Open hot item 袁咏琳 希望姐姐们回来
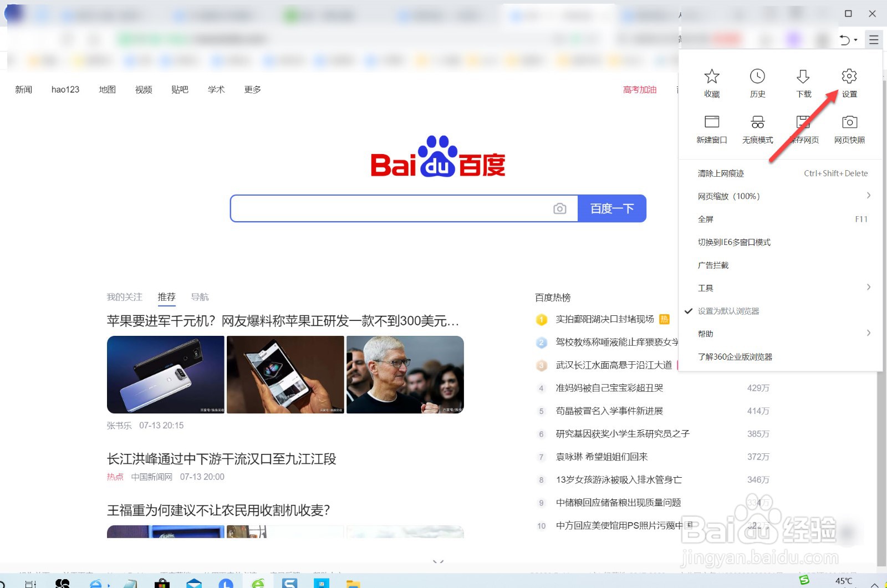This screenshot has height=588, width=887. tap(602, 457)
